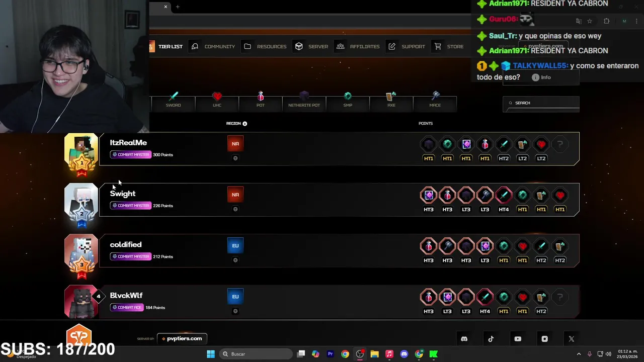Open the Server nav item
Screen dimensions: 644x362
click(311, 46)
